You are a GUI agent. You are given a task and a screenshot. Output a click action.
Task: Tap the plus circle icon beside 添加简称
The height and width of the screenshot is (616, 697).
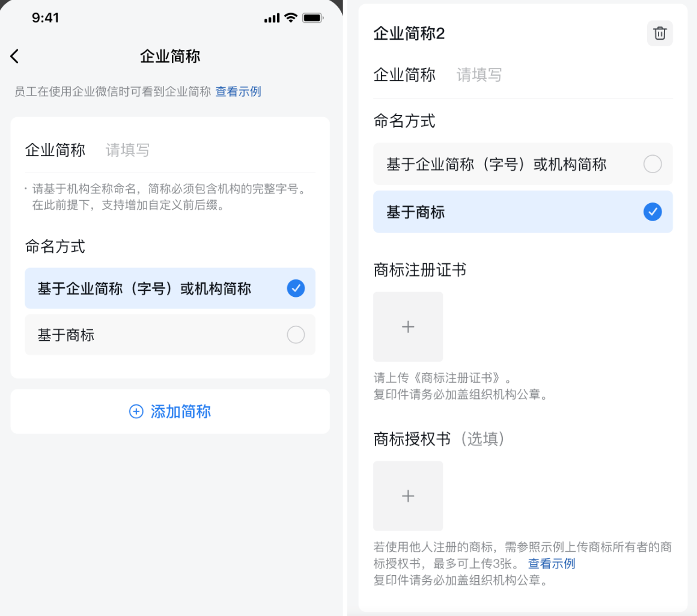pos(136,412)
